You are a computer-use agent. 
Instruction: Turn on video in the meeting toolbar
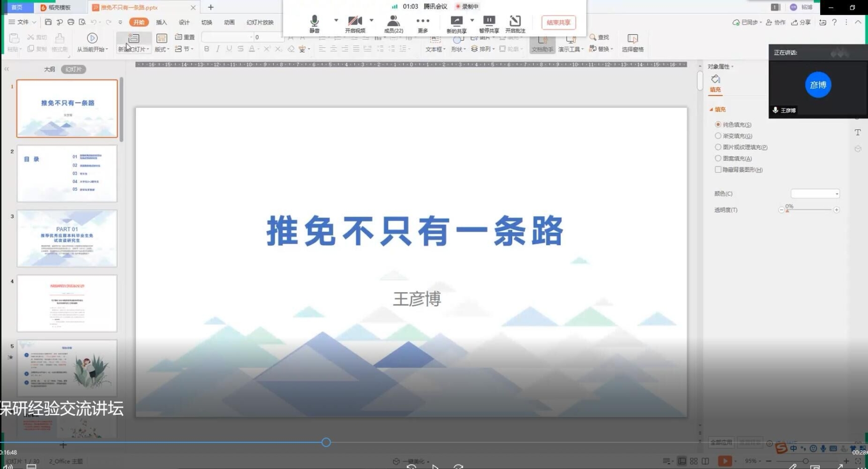[x=355, y=24]
